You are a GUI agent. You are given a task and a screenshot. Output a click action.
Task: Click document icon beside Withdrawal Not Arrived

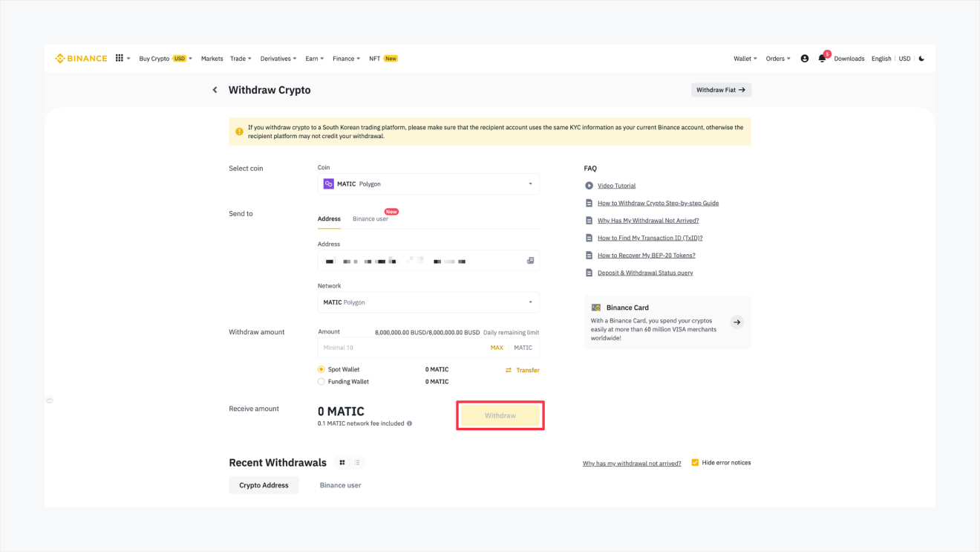[x=589, y=221]
